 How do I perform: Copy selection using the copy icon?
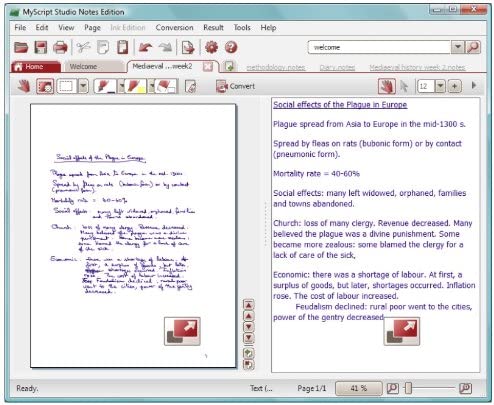103,47
